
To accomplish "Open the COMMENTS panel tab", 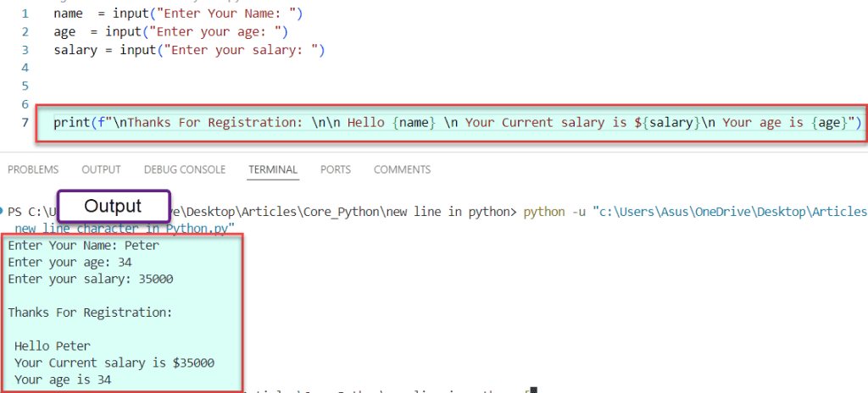I will (402, 169).
